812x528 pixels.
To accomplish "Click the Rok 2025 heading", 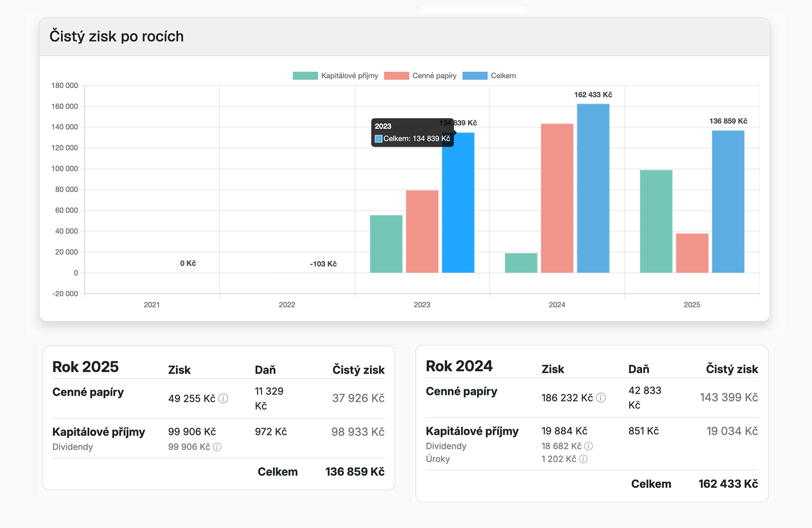I will 85,367.
